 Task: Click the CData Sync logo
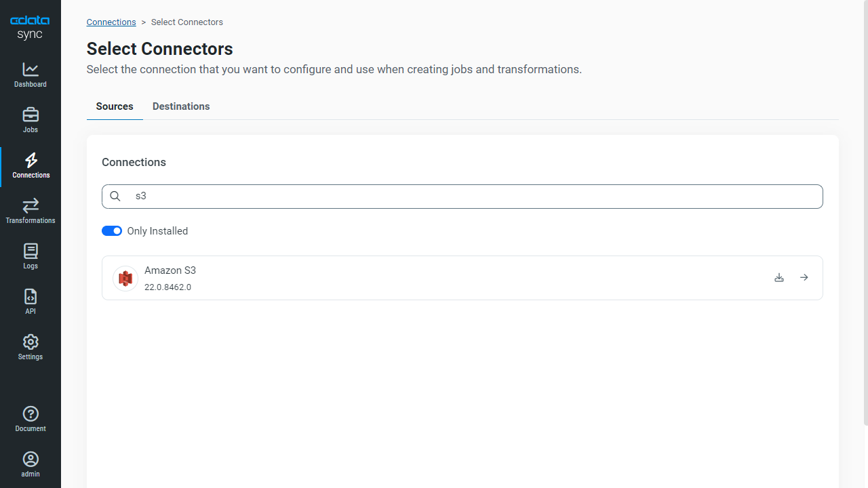30,27
